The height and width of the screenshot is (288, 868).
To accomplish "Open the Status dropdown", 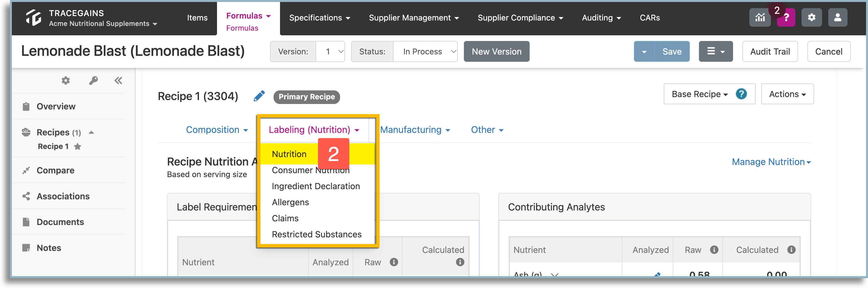I will click(x=425, y=52).
